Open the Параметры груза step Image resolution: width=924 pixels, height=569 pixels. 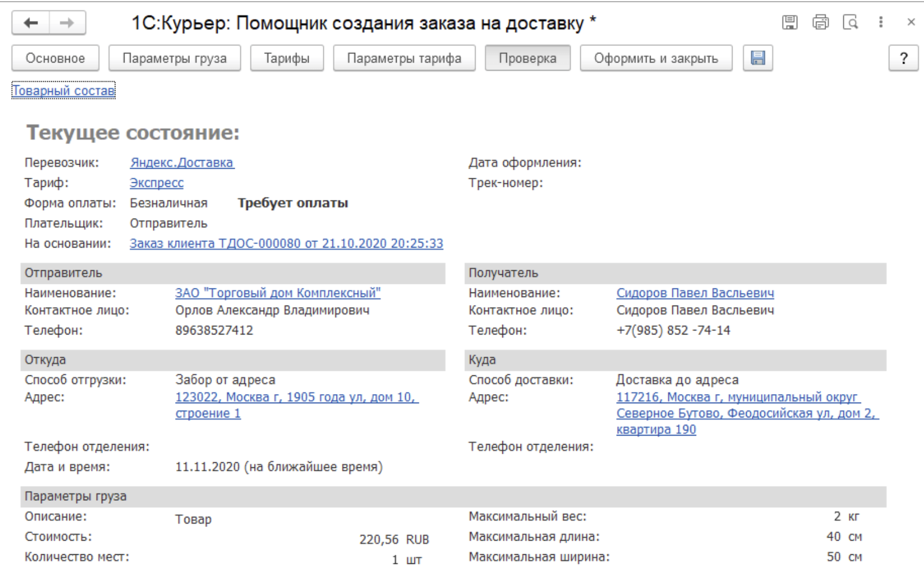tap(174, 58)
